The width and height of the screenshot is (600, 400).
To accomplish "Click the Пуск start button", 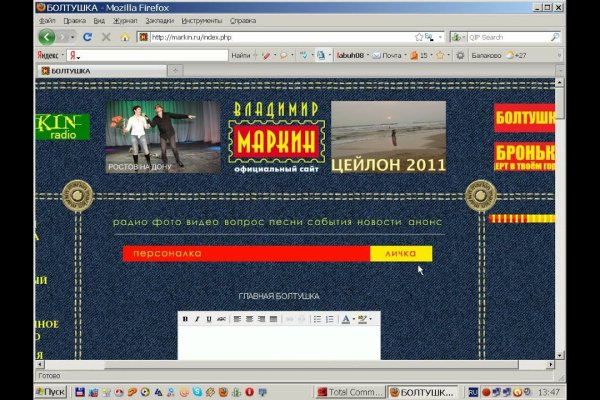I will [50, 391].
